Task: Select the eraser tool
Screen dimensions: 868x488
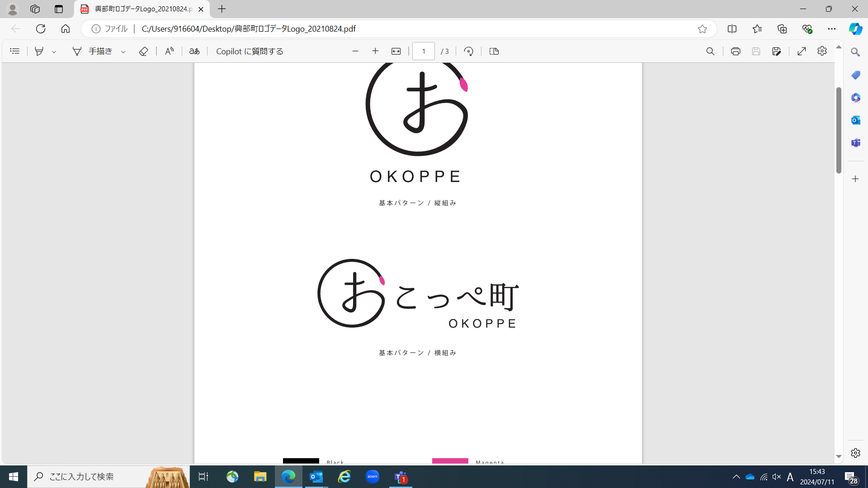Action: coord(143,51)
